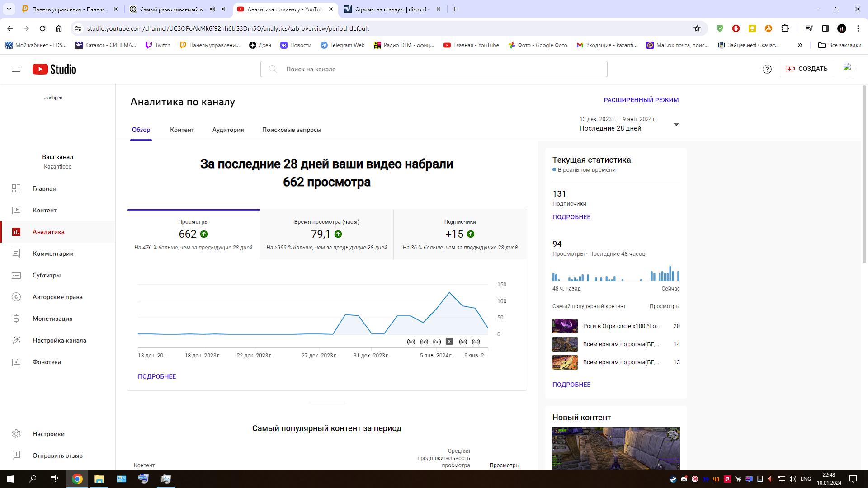Open Настройка канала in the sidebar
Image resolution: width=868 pixels, height=488 pixels.
57,340
